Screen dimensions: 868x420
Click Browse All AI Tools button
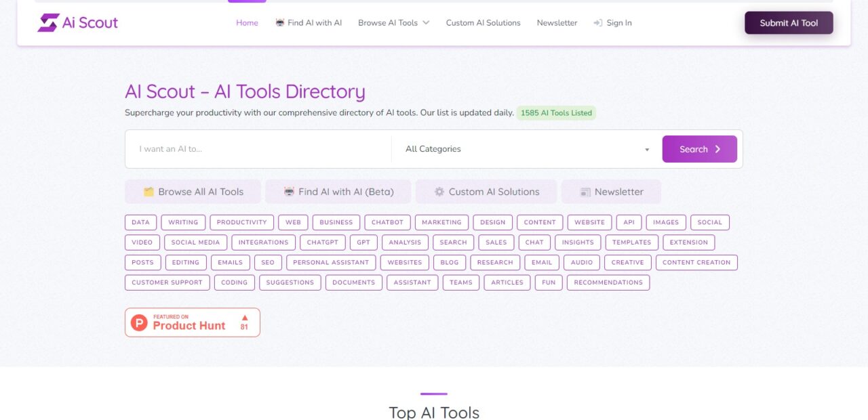[193, 192]
